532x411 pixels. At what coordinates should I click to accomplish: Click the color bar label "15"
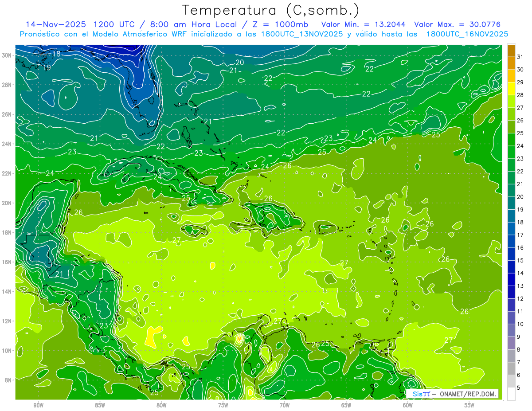pos(520,261)
